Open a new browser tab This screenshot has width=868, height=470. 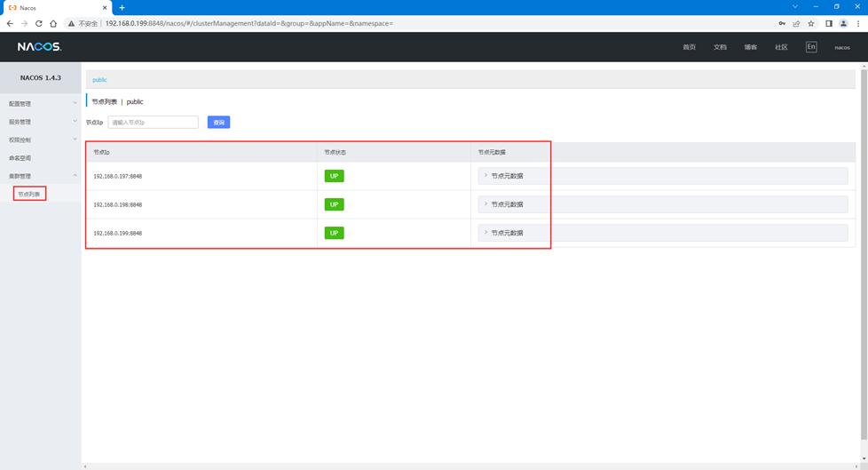click(x=122, y=8)
